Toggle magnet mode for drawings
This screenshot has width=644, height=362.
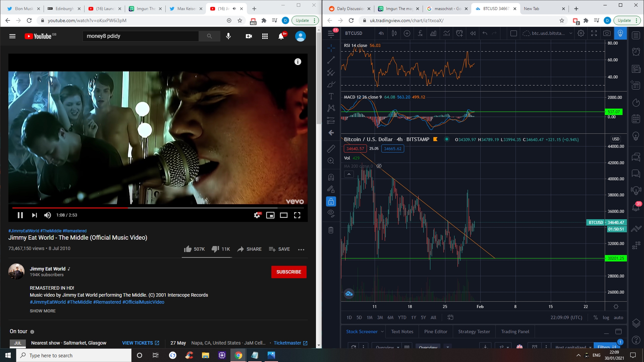(x=331, y=177)
